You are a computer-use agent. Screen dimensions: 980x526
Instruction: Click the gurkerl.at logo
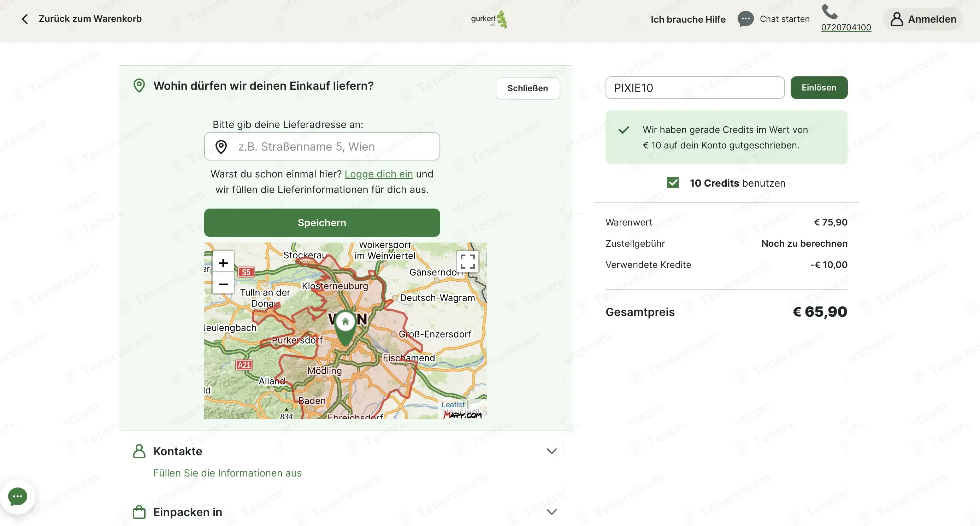click(x=489, y=19)
